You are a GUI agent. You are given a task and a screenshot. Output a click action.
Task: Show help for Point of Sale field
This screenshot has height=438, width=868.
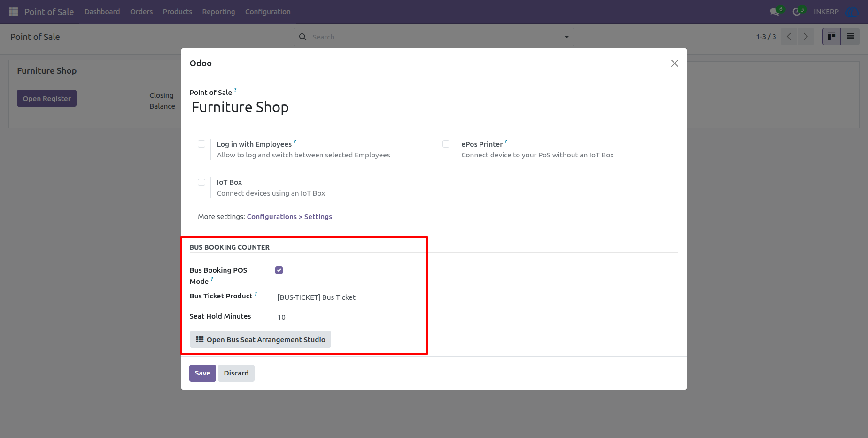[x=235, y=89]
